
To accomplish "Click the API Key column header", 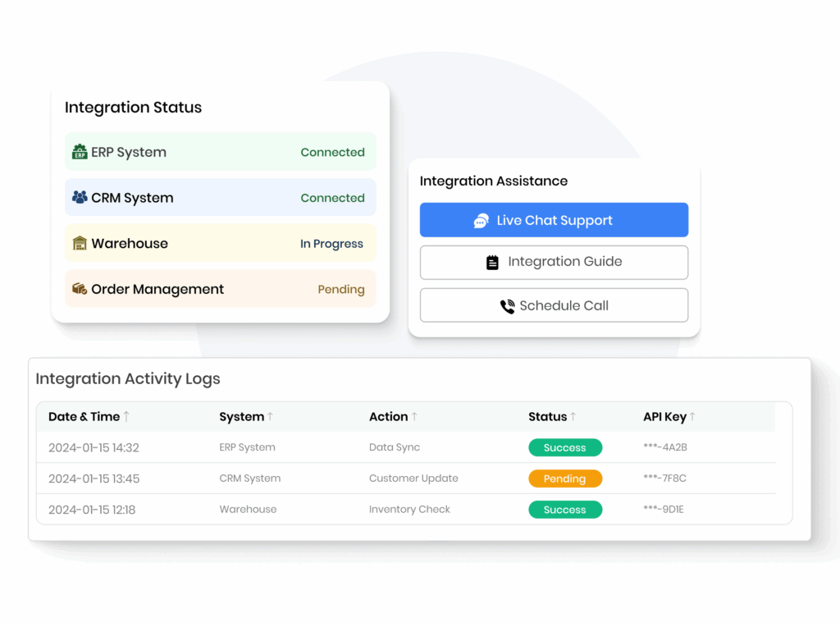I will click(664, 417).
